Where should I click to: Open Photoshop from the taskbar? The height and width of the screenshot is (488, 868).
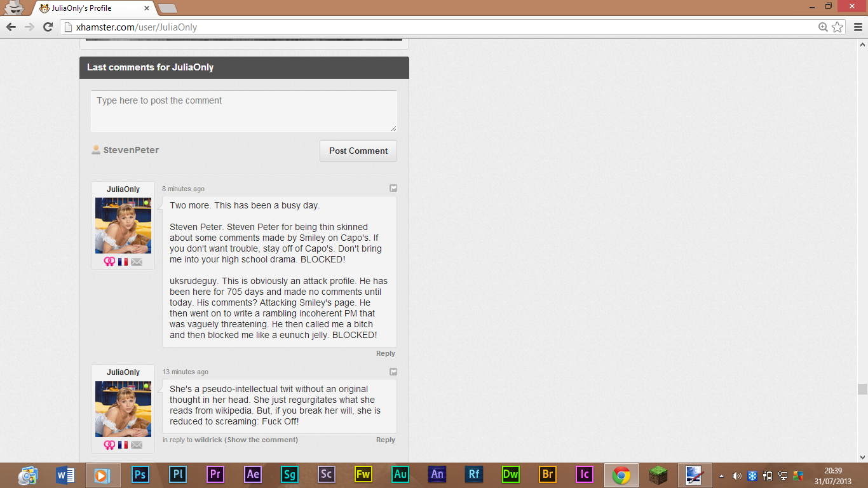click(140, 475)
